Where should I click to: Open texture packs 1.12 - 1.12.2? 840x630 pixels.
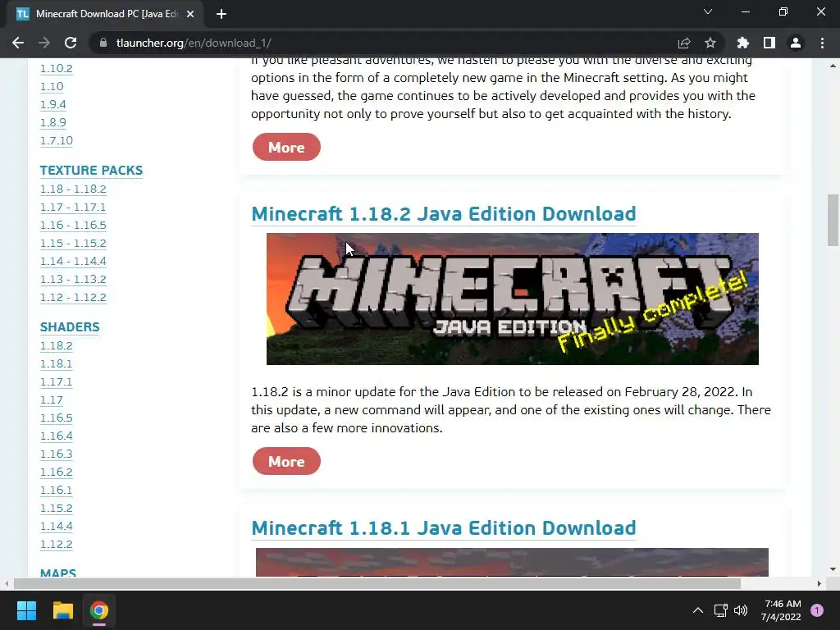(x=73, y=297)
